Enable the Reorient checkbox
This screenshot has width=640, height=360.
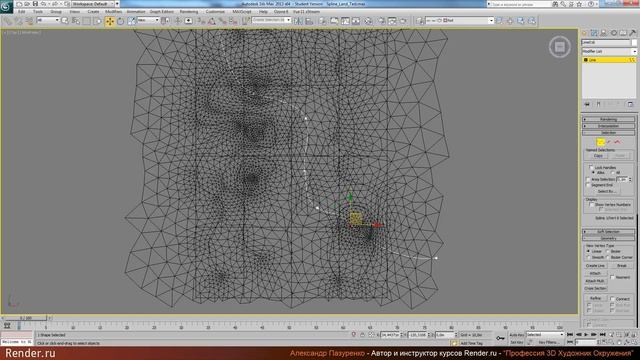(612, 277)
